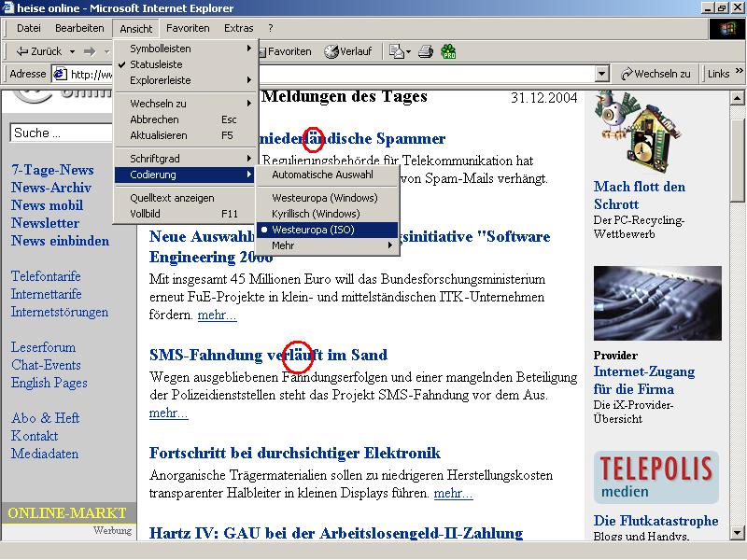This screenshot has width=747, height=560.
Task: Click the Windows logo throbber icon
Action: [x=726, y=29]
